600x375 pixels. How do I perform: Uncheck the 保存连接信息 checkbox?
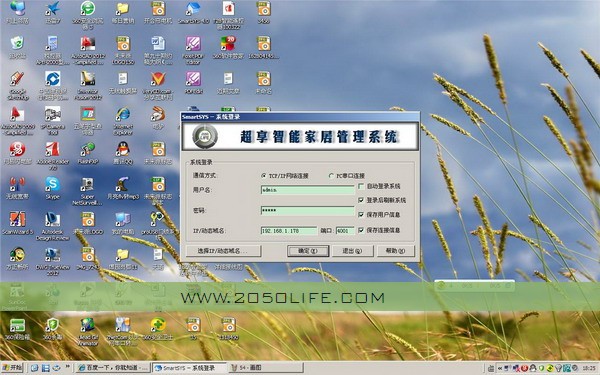click(361, 230)
